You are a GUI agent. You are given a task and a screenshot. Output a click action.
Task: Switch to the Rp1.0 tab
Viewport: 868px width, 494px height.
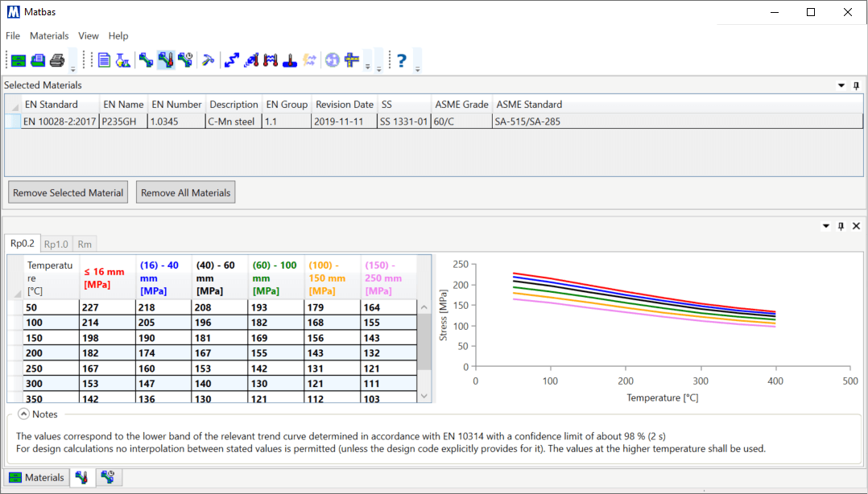pos(56,244)
